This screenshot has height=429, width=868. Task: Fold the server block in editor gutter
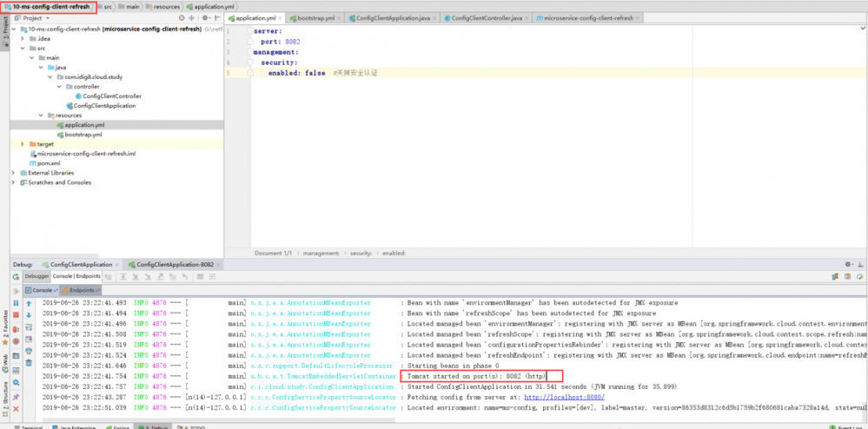(x=250, y=31)
